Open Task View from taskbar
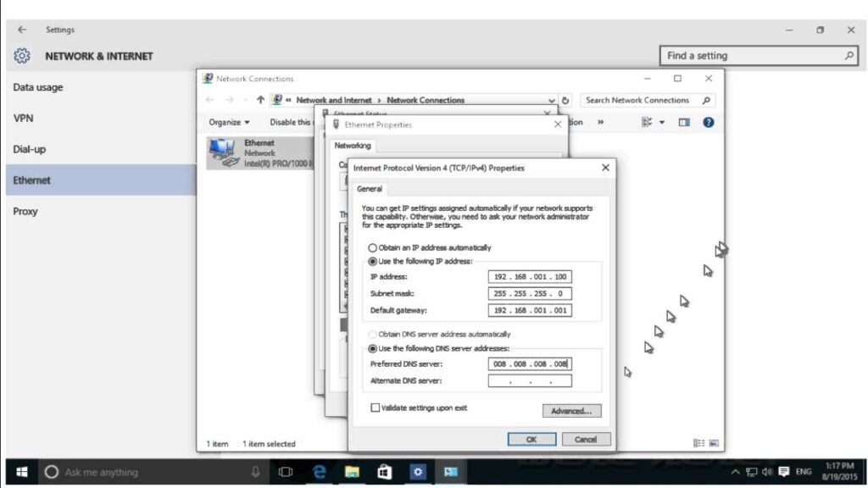The height and width of the screenshot is (488, 868). click(x=286, y=472)
